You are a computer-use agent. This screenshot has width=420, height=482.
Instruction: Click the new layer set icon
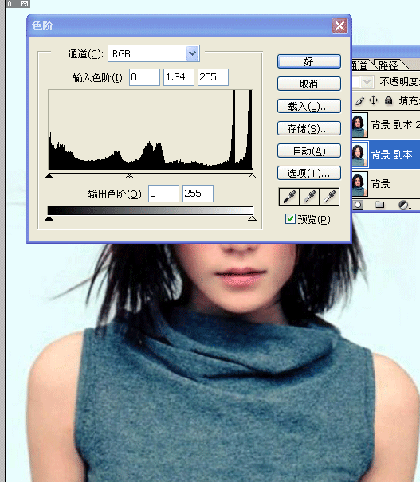coord(380,205)
